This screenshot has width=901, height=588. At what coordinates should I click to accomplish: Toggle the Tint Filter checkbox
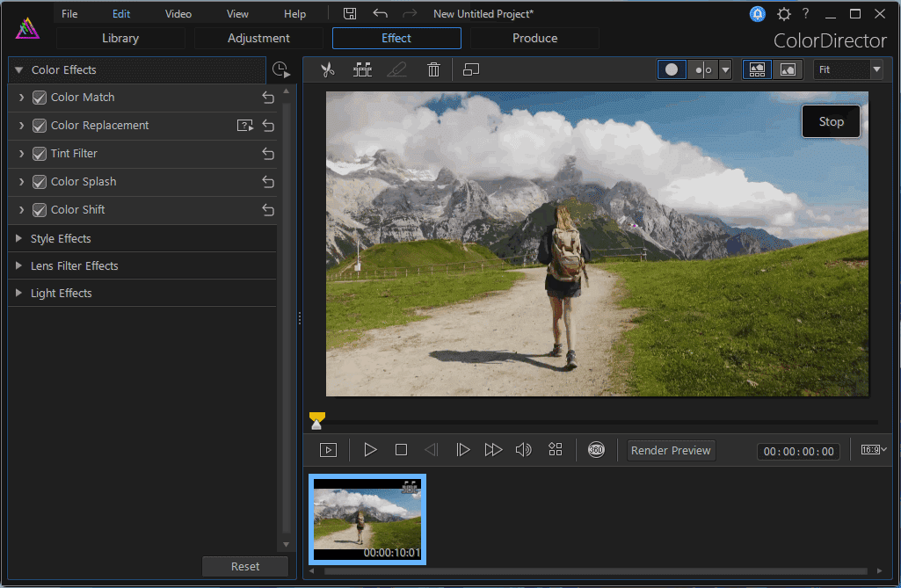pyautogui.click(x=39, y=154)
